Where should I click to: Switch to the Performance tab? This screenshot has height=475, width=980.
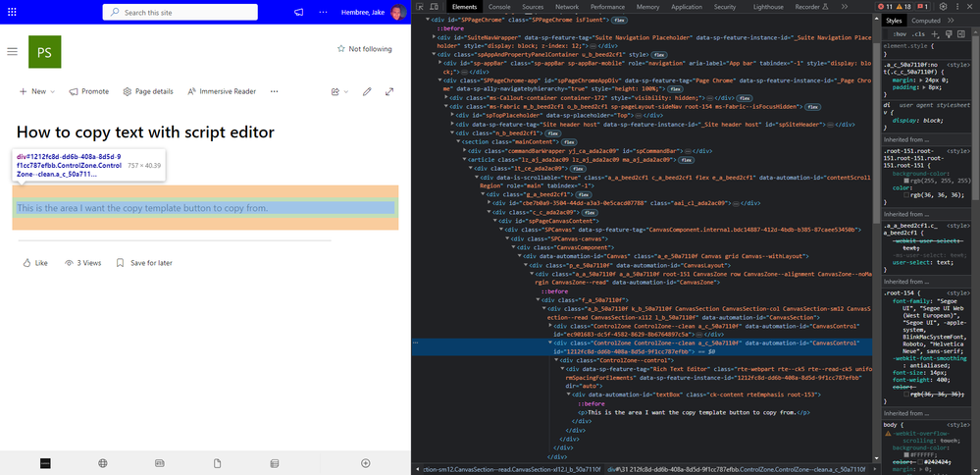(607, 7)
